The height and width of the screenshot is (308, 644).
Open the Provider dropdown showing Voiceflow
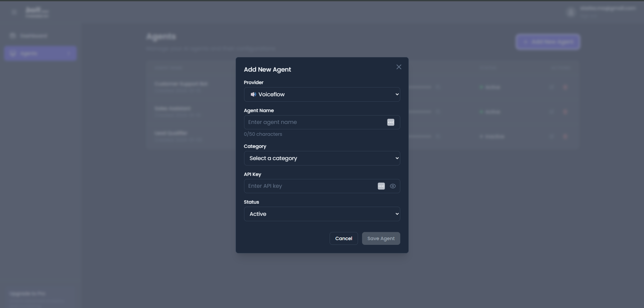tap(322, 94)
